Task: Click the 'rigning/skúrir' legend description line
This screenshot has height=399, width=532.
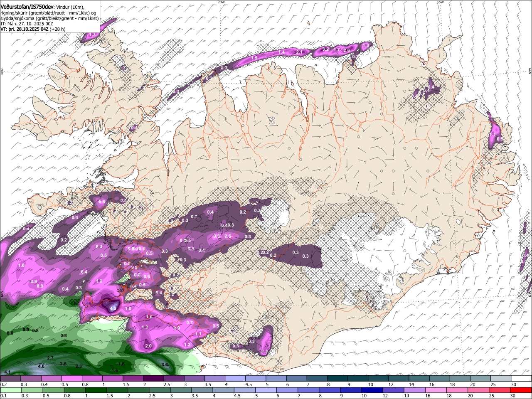Action: [x=49, y=13]
